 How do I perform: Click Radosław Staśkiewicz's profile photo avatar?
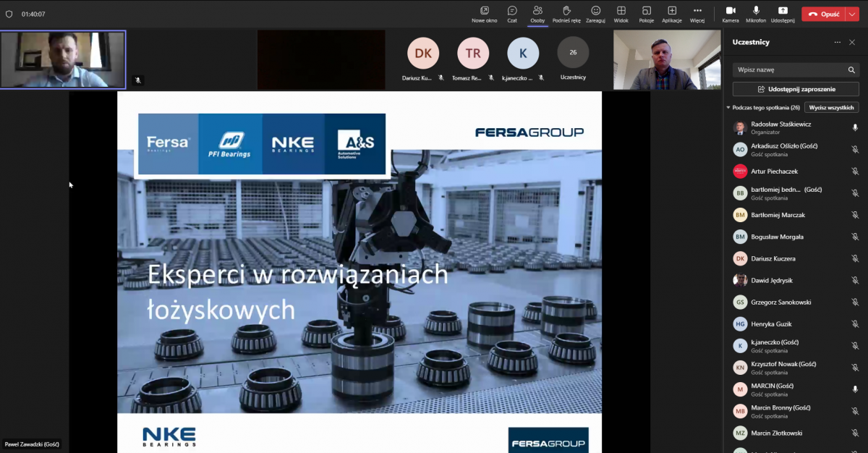point(740,128)
